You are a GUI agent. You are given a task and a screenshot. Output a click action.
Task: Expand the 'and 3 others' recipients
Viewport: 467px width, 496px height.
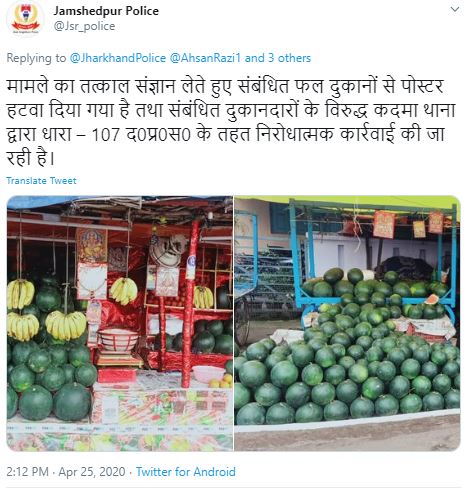[278, 58]
